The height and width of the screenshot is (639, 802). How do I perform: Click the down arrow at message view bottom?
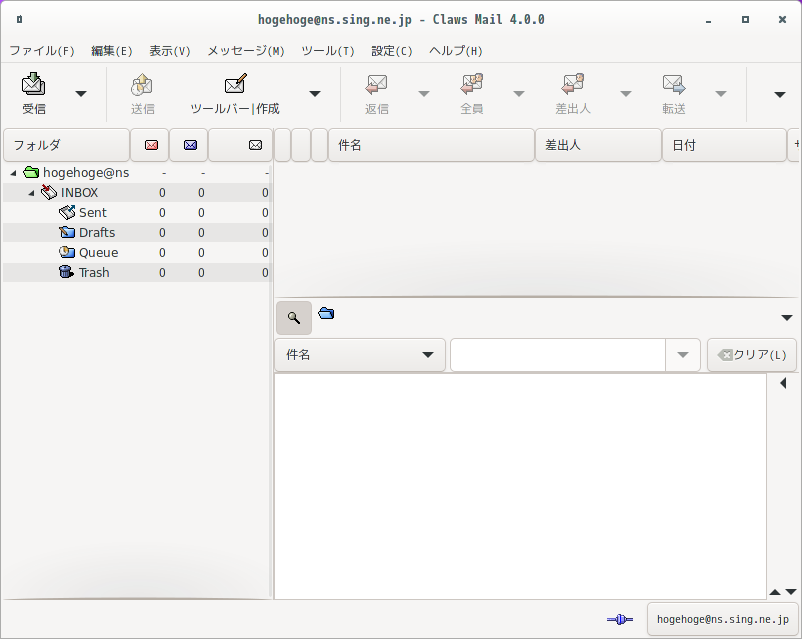791,592
